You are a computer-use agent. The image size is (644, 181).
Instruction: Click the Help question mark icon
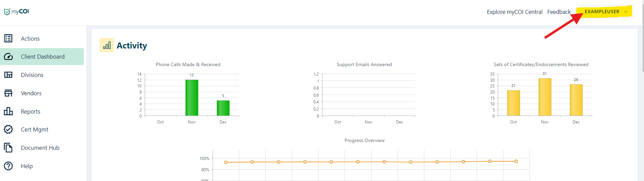(x=8, y=166)
